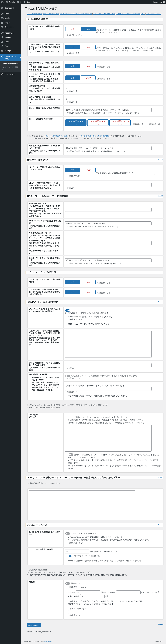Open the New content menu in admin bar

click(27, 2)
